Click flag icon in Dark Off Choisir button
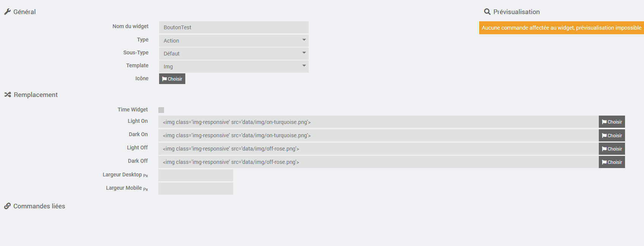 coord(604,162)
